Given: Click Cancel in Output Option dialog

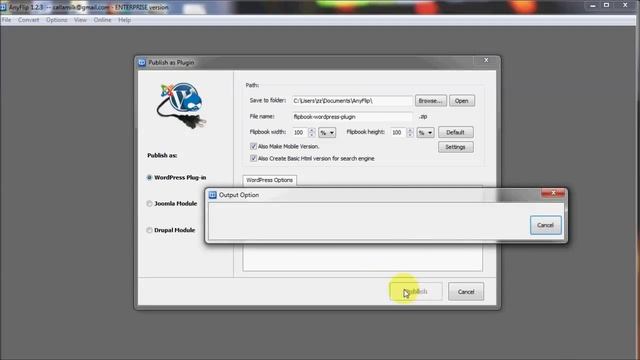Looking at the screenshot, I should click(546, 225).
